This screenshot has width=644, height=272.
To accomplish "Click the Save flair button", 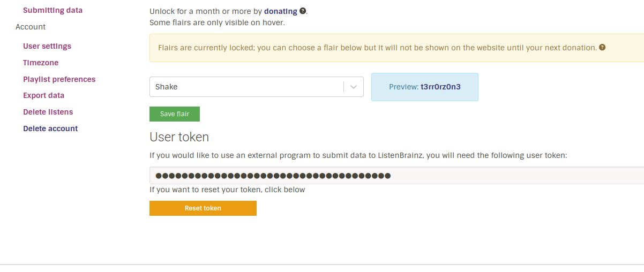I will pos(175,114).
